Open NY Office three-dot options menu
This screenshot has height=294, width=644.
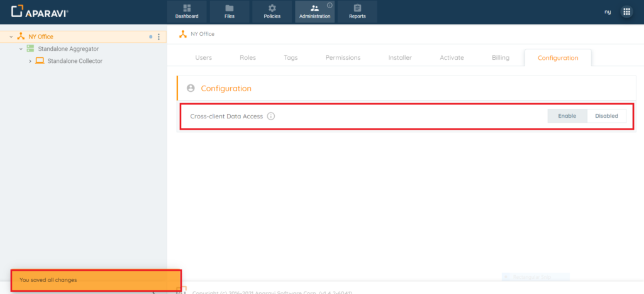(x=158, y=37)
